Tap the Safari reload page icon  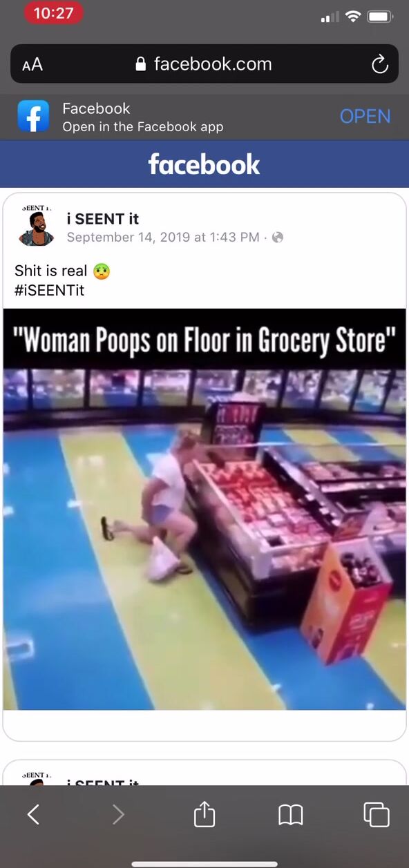click(x=379, y=65)
